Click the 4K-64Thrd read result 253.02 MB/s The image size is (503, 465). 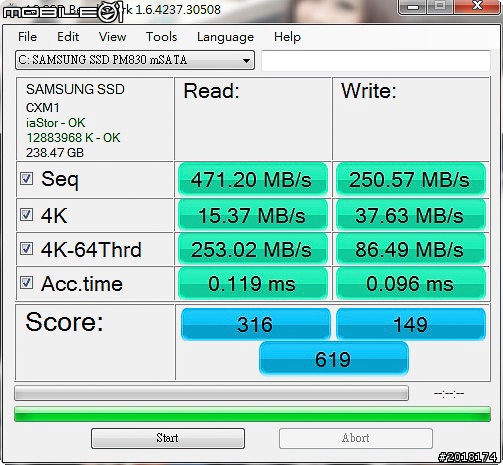(252, 250)
